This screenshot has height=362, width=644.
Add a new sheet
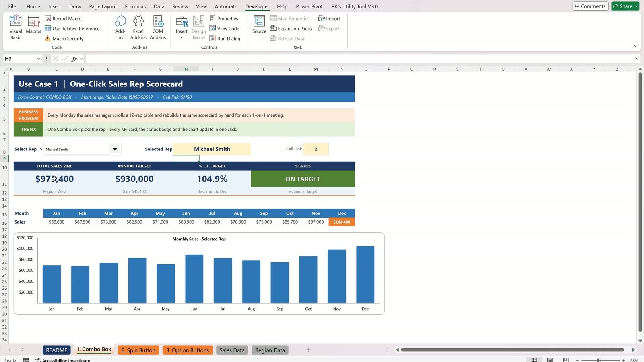click(309, 350)
